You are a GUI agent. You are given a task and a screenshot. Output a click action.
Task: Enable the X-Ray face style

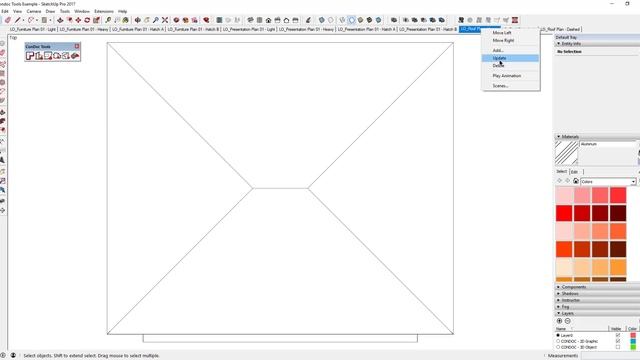[322, 20]
